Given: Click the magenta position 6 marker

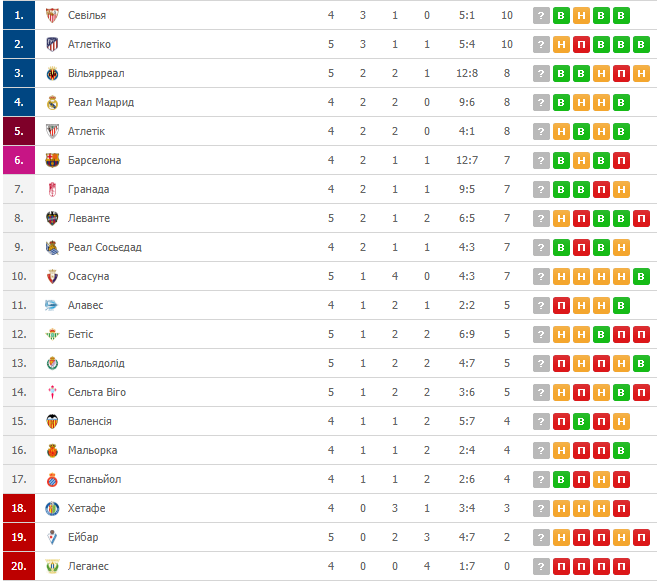Looking at the screenshot, I should (x=19, y=160).
